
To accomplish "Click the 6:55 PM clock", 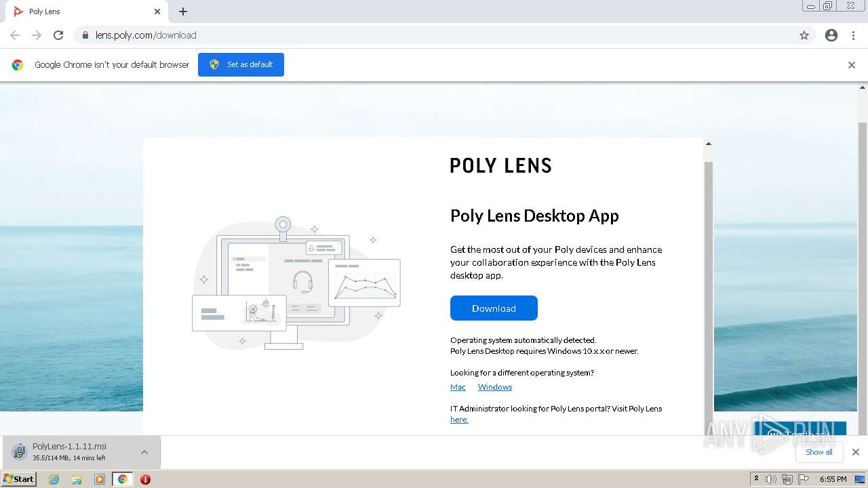I will tap(833, 479).
